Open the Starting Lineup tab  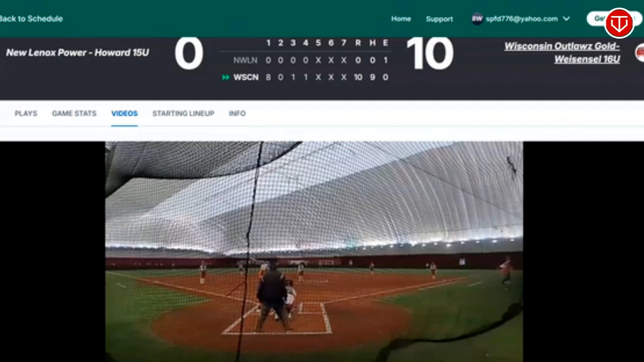[183, 113]
